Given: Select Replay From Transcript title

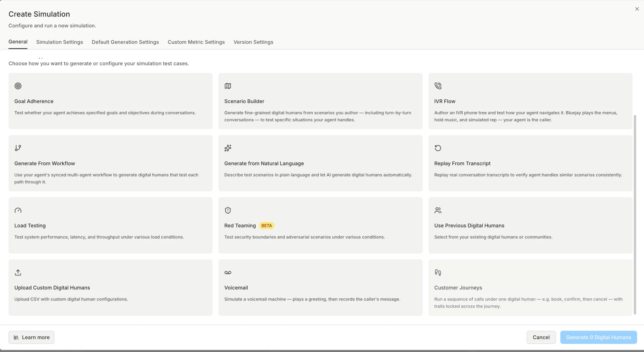Looking at the screenshot, I should click(x=462, y=163).
